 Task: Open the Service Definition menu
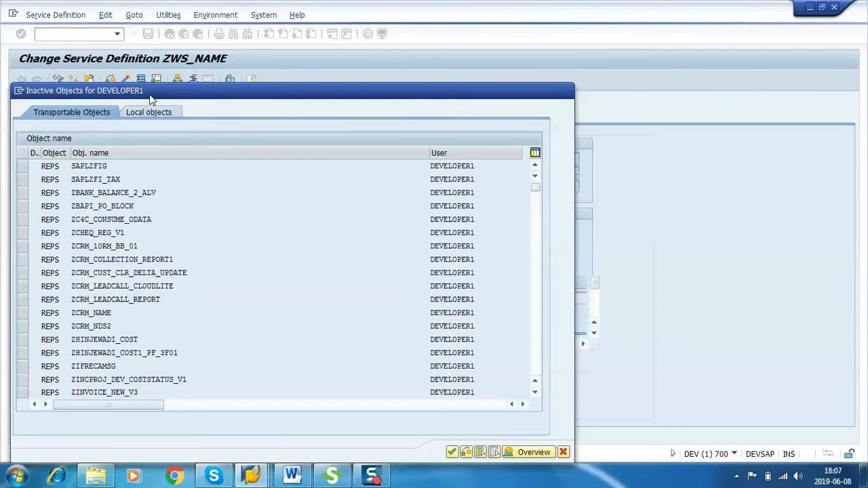[56, 15]
